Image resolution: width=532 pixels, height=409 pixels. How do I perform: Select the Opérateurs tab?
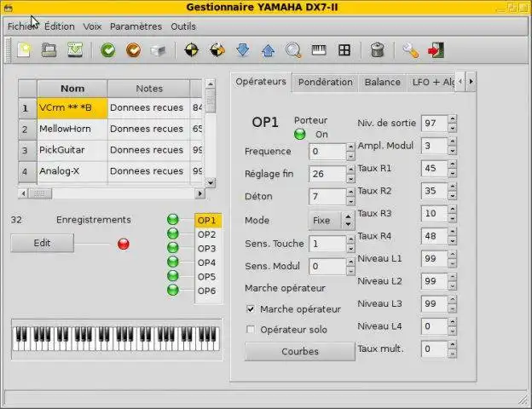coord(261,82)
